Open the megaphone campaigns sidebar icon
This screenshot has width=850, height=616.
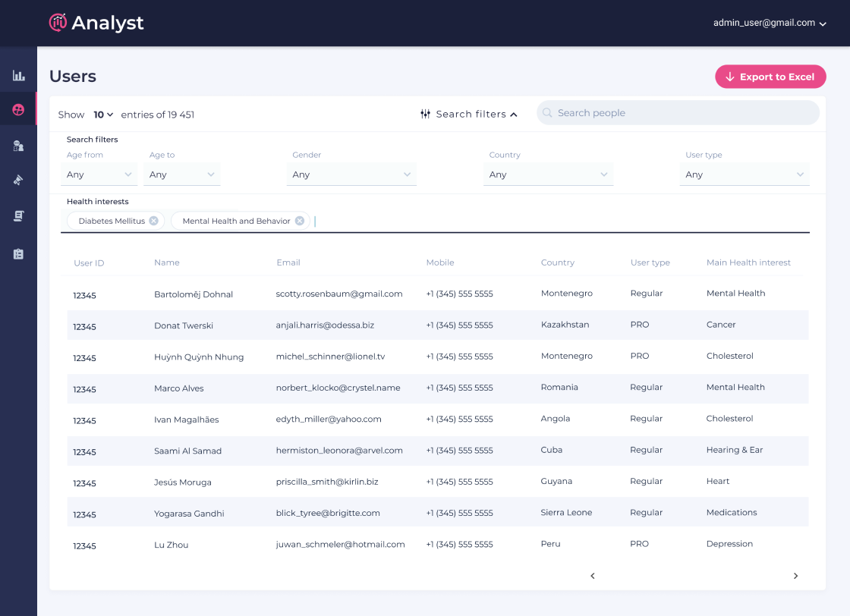pyautogui.click(x=18, y=181)
